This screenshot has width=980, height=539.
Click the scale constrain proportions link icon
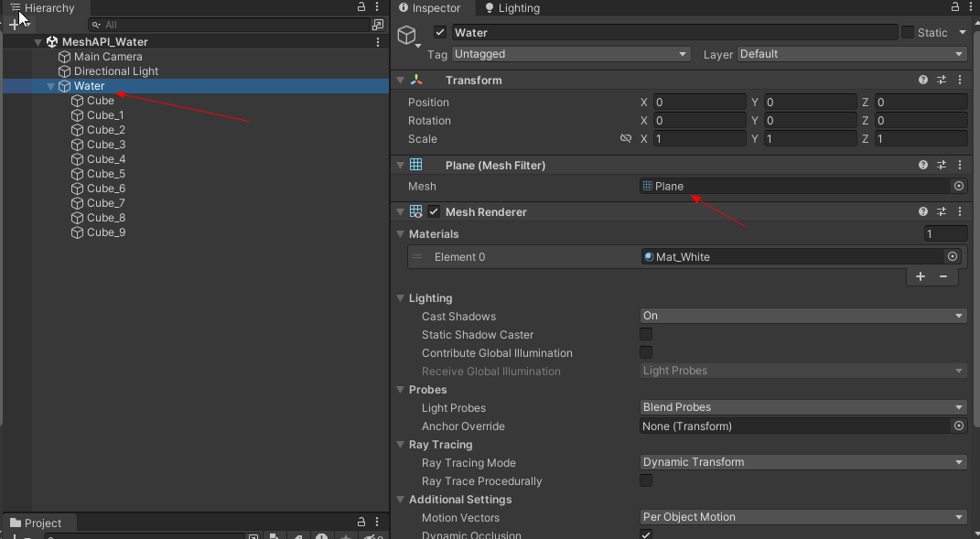pyautogui.click(x=626, y=138)
